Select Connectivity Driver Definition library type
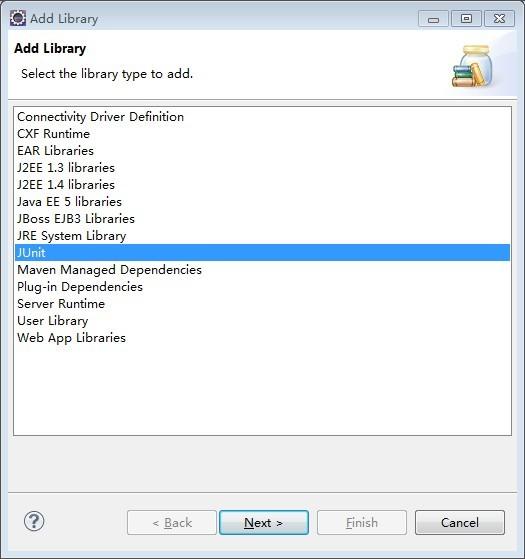 pyautogui.click(x=262, y=117)
